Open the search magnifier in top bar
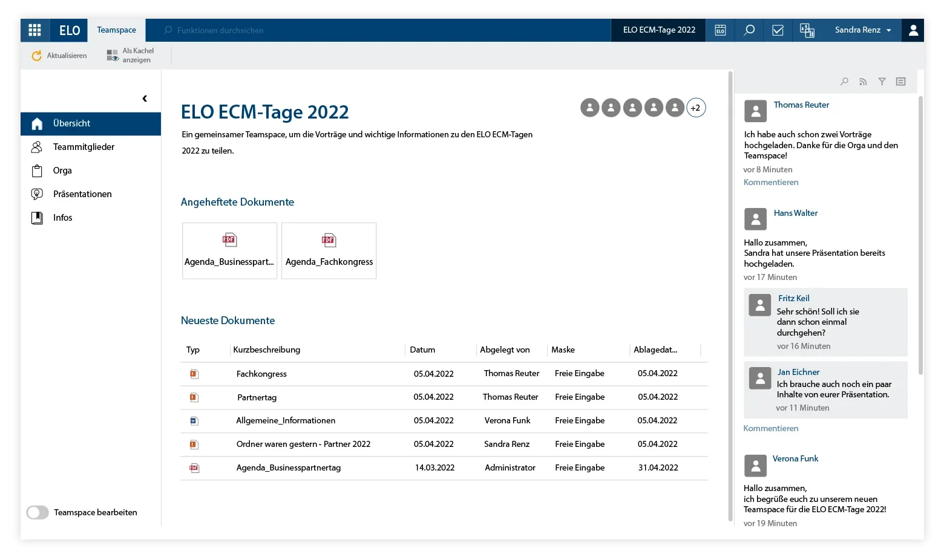 tap(749, 30)
